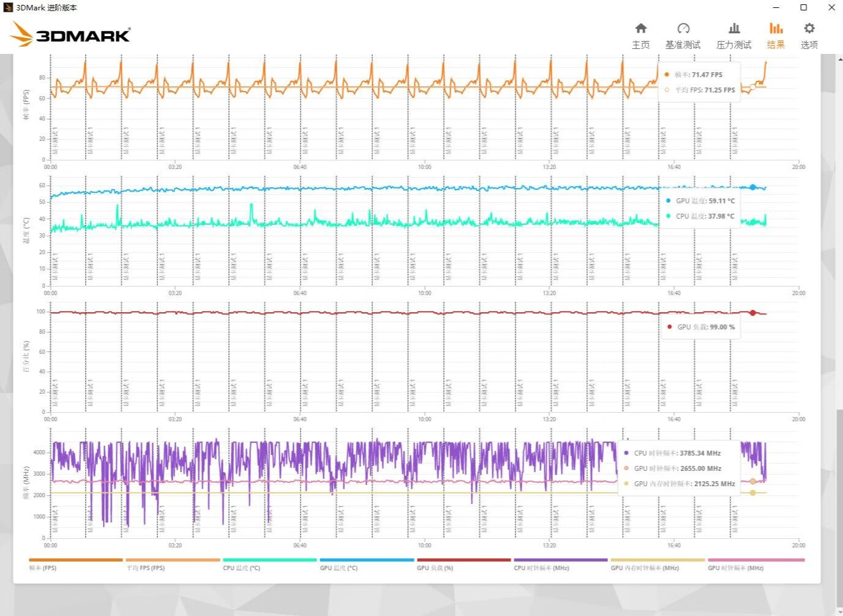Click the blue GPU temperature marker dot
This screenshot has height=616, width=843.
tap(753, 187)
